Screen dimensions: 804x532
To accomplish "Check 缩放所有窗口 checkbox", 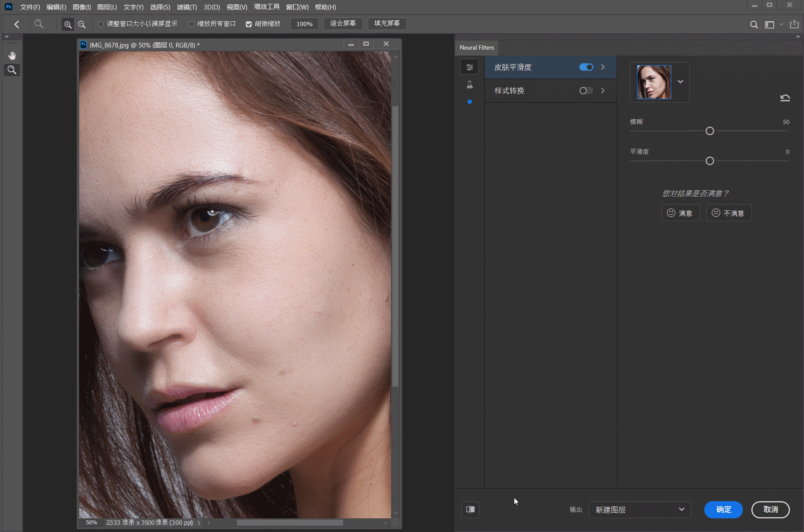I will (x=191, y=24).
